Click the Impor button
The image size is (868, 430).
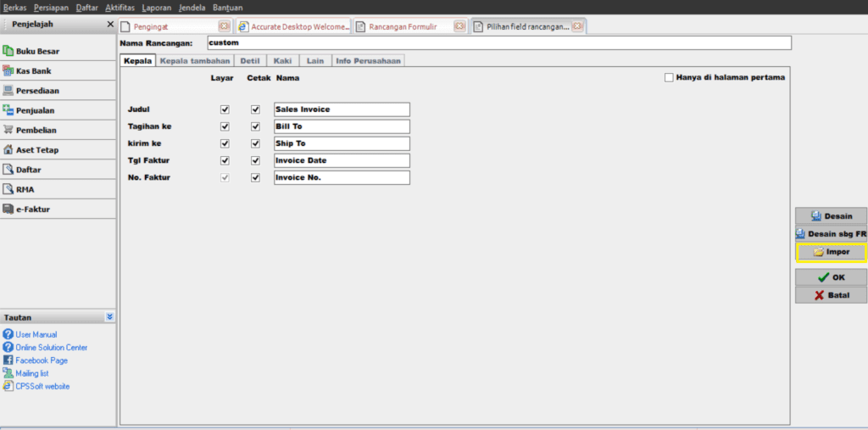831,252
